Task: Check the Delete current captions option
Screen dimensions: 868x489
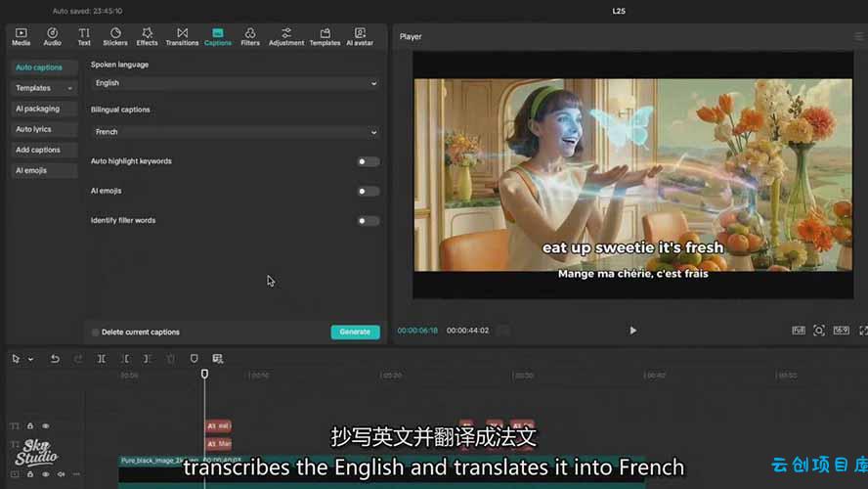Action: [96, 333]
